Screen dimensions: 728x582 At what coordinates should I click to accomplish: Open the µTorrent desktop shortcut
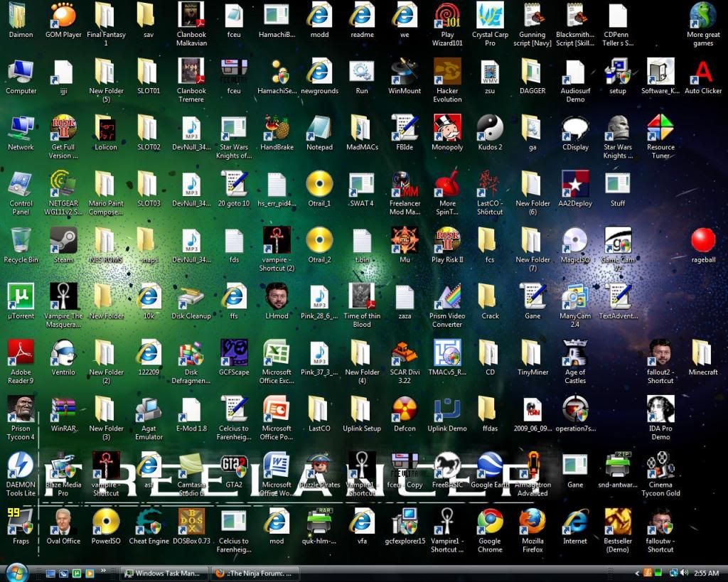coord(21,296)
